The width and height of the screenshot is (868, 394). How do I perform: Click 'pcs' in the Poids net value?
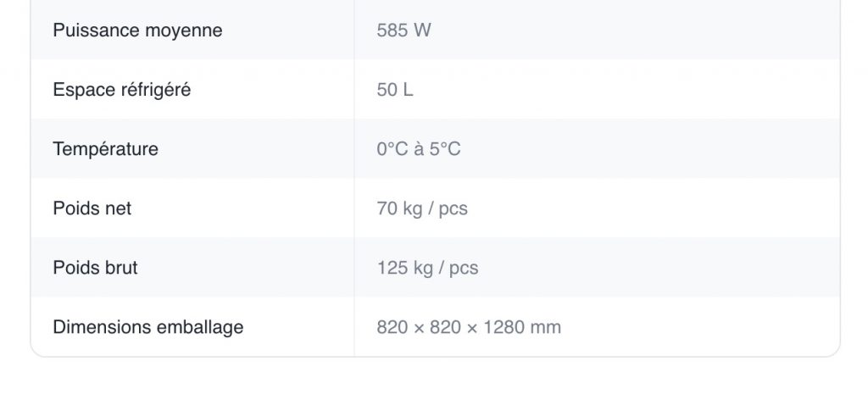pyautogui.click(x=453, y=208)
